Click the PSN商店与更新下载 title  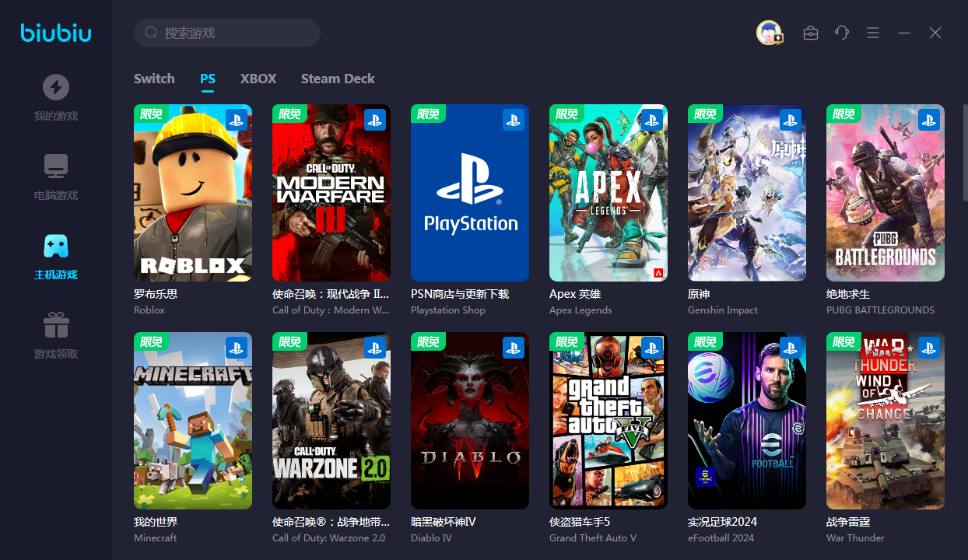click(x=460, y=294)
